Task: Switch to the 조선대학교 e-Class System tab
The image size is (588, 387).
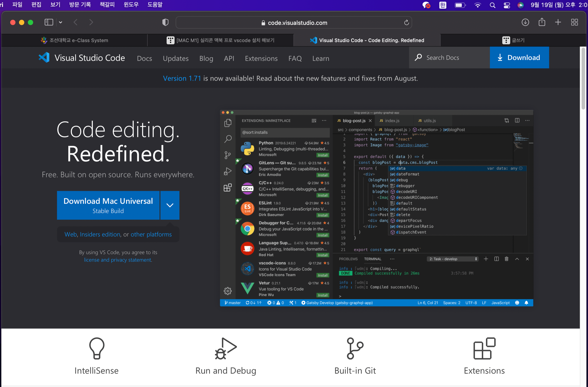Action: [x=74, y=40]
